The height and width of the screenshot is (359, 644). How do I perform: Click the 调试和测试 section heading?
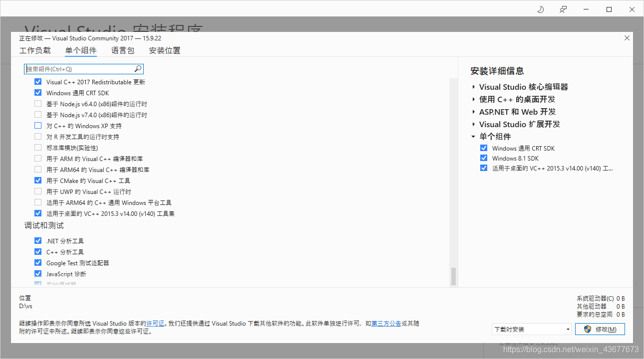tap(44, 226)
